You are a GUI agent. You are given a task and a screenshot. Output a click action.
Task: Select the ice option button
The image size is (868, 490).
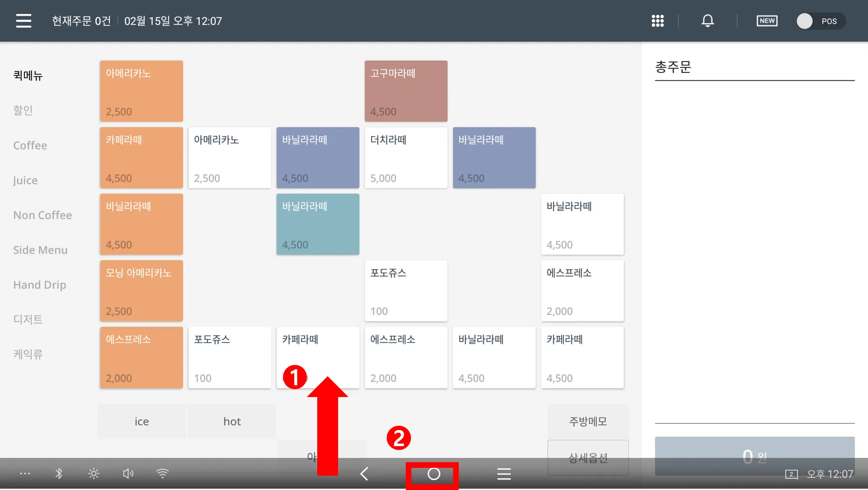tap(141, 421)
